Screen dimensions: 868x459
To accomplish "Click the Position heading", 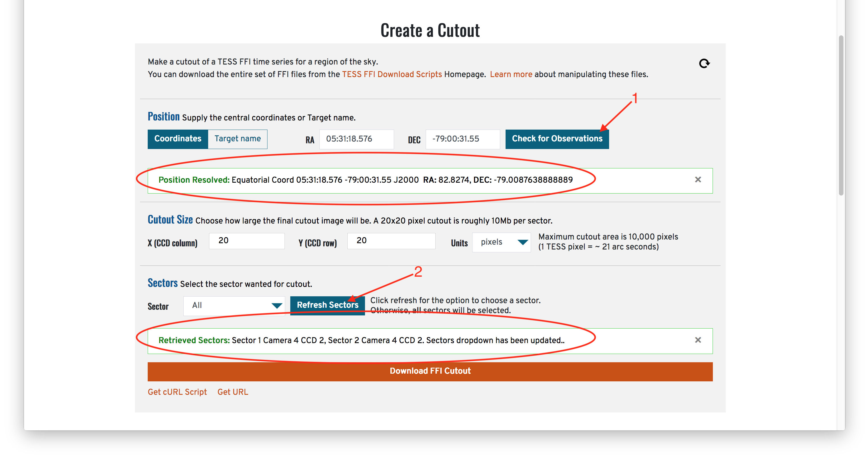I will [x=163, y=116].
